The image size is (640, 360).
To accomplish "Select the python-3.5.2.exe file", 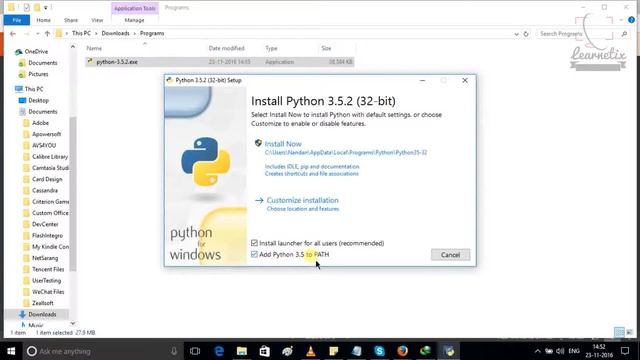I will click(220, 62).
